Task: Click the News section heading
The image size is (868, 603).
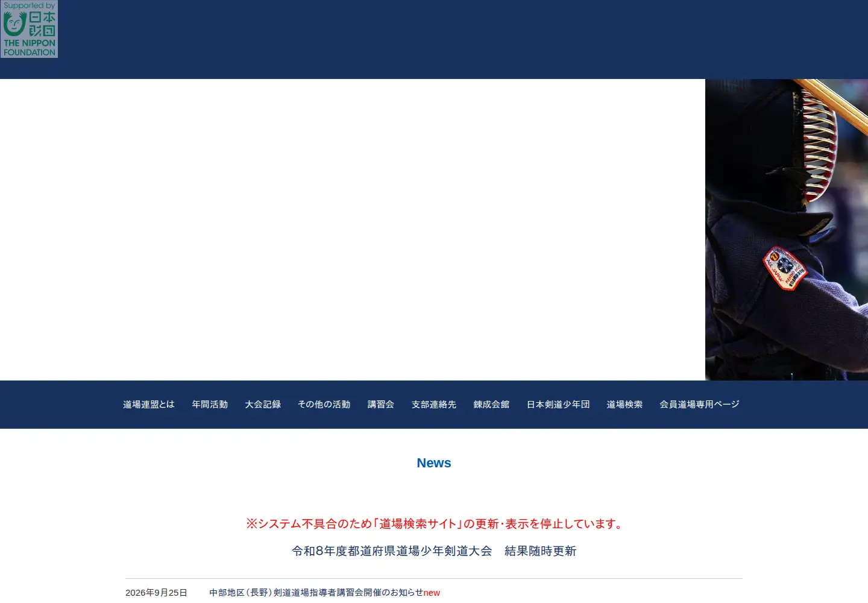Action: (x=434, y=463)
